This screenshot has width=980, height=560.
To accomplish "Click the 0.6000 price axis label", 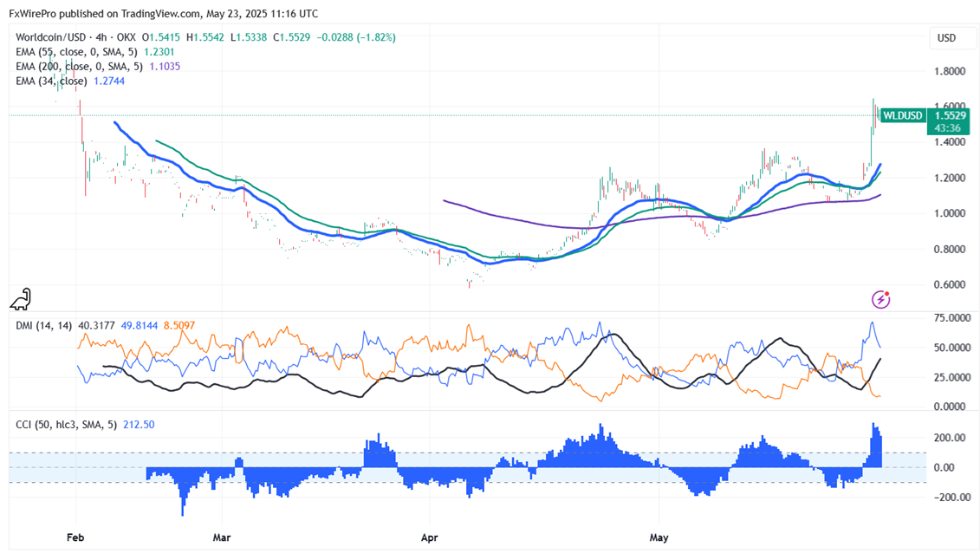I will [x=950, y=284].
